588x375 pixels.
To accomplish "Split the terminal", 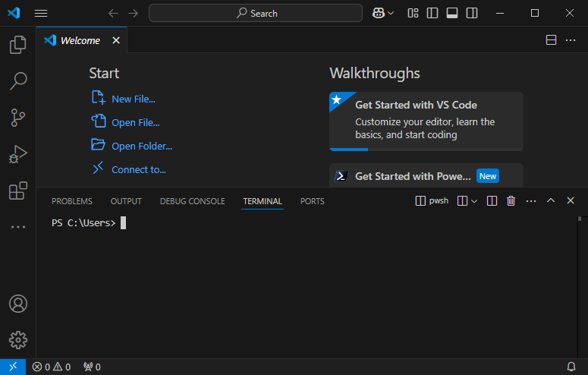I will coord(492,201).
